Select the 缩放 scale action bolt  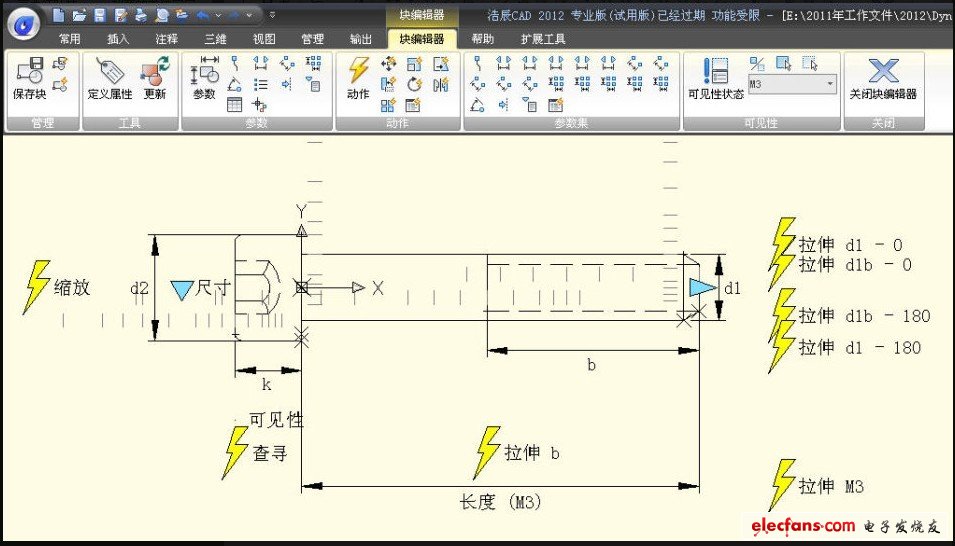click(37, 287)
